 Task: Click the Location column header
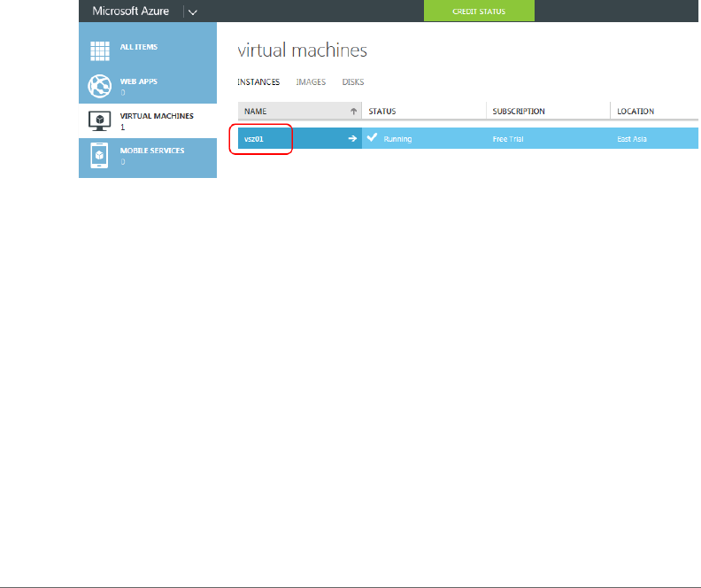(x=654, y=111)
